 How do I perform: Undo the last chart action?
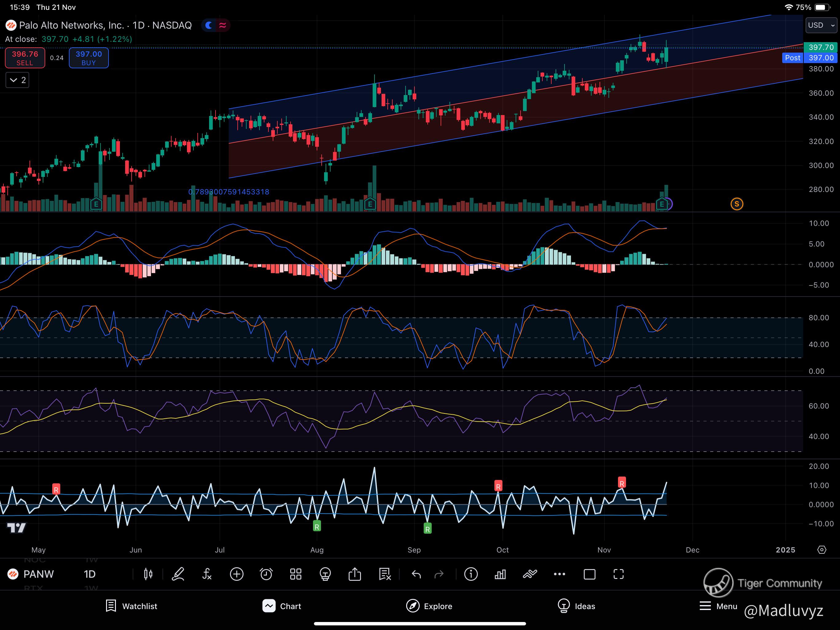[416, 574]
